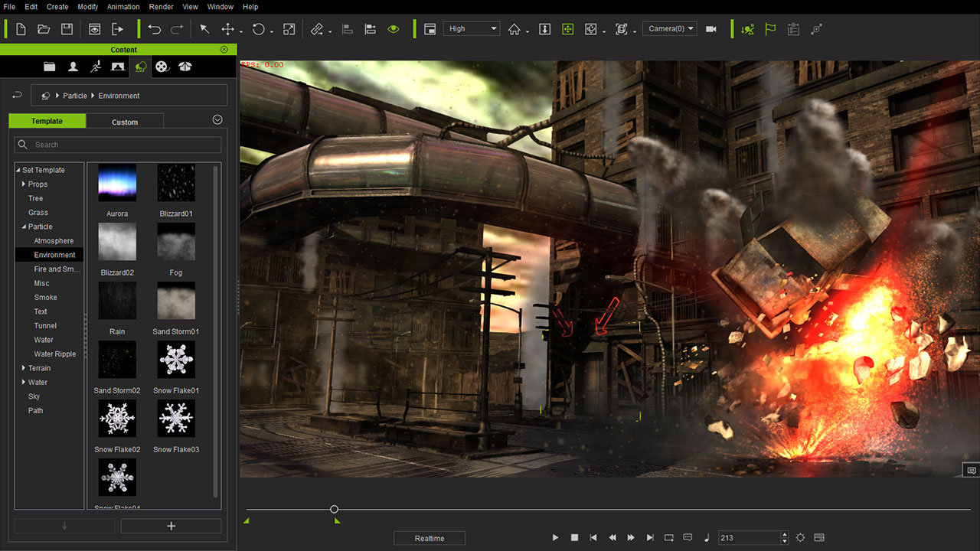This screenshot has height=551, width=980.
Task: Click the green flag icon in toolbar
Action: click(770, 29)
